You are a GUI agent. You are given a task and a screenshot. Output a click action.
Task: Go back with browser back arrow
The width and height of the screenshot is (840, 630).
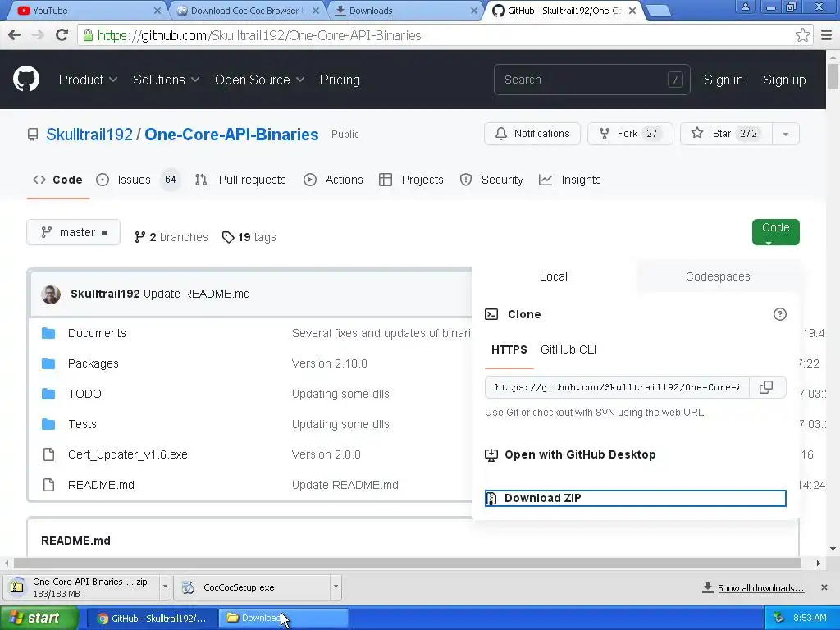tap(15, 35)
